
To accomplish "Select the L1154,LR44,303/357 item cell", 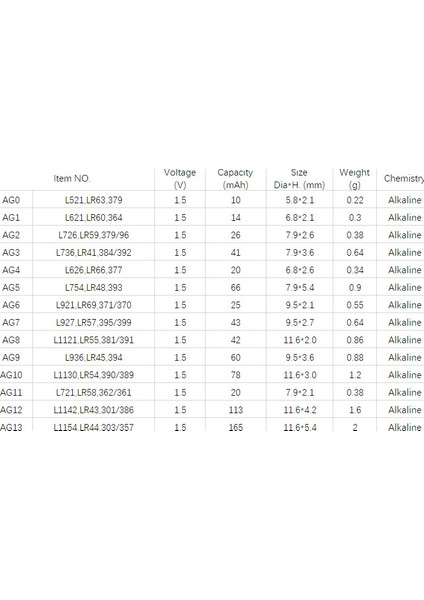I will coord(94,427).
